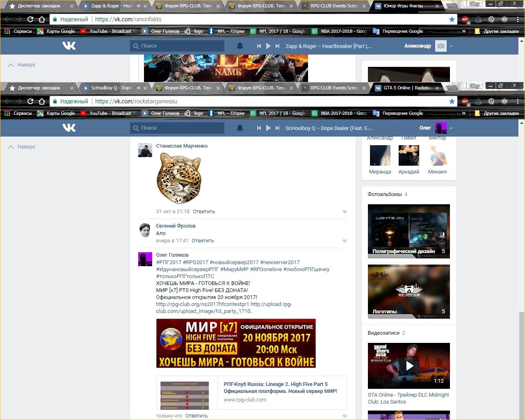525x420 pixels.
Task: Reply to Станислав Марченко's comment via Ответить
Action: [x=204, y=212]
